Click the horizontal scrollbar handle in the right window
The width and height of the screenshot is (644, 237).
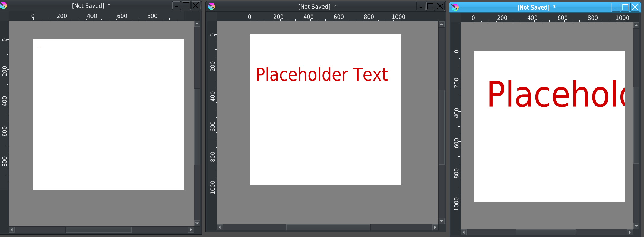(x=546, y=232)
